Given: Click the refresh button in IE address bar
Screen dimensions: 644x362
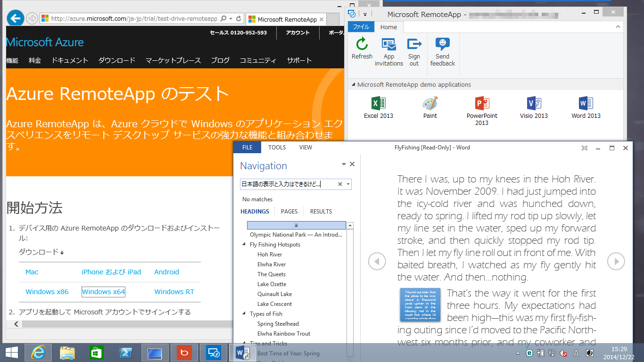Looking at the screenshot, I should click(239, 19).
